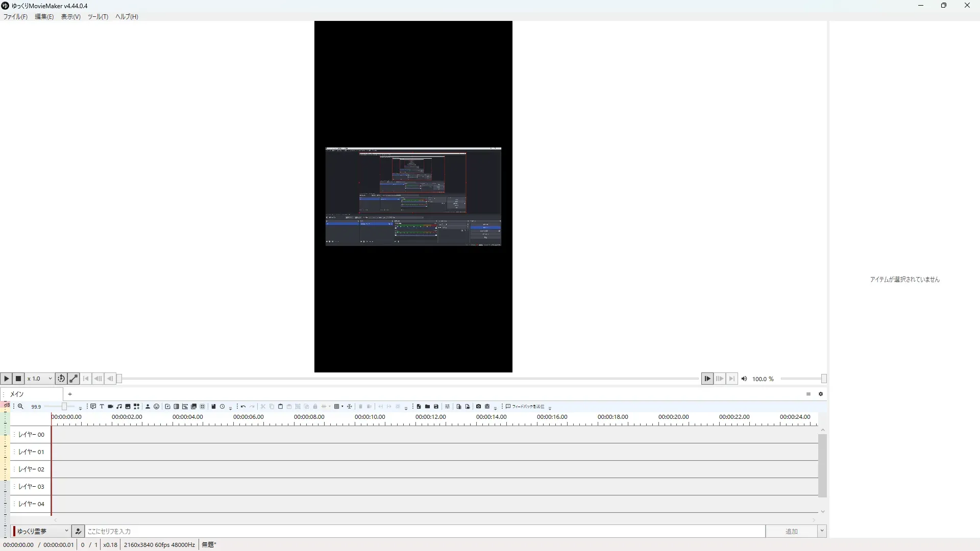Open the ゆっくり霊夢 character dropdown
This screenshot has height=551, width=980.
(x=42, y=531)
